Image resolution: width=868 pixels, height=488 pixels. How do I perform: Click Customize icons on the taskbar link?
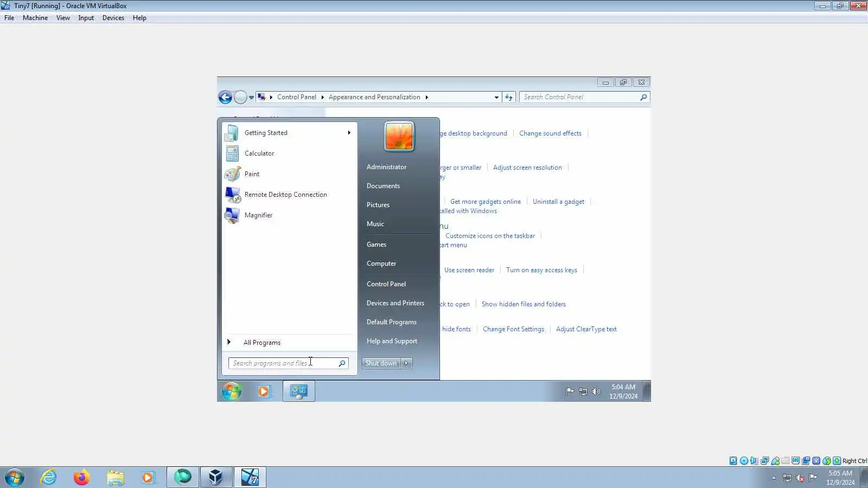(490, 236)
